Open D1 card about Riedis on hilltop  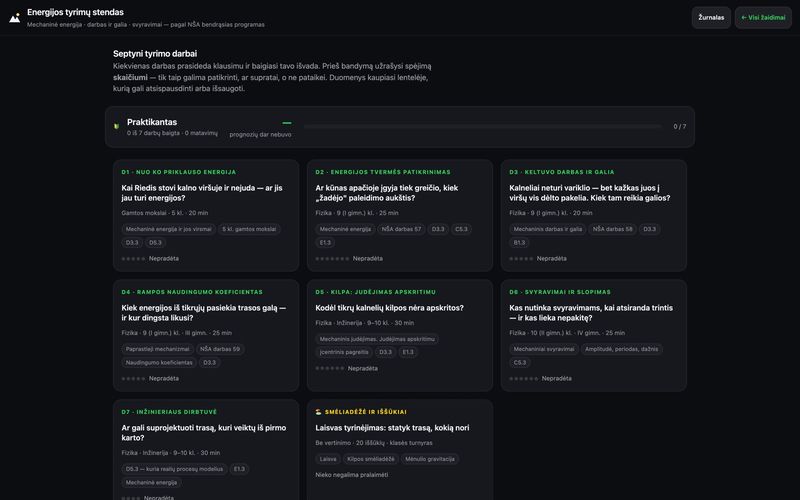point(206,215)
